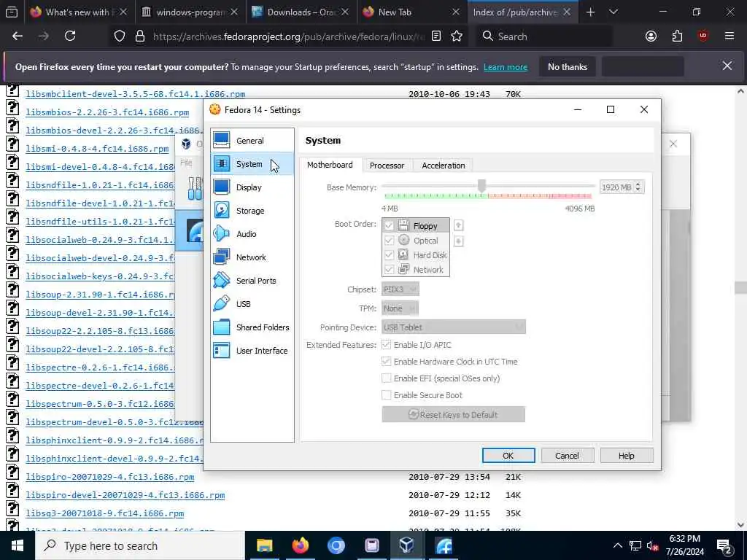
Task: Open Firefox extensions puzzle icon
Action: 677,36
